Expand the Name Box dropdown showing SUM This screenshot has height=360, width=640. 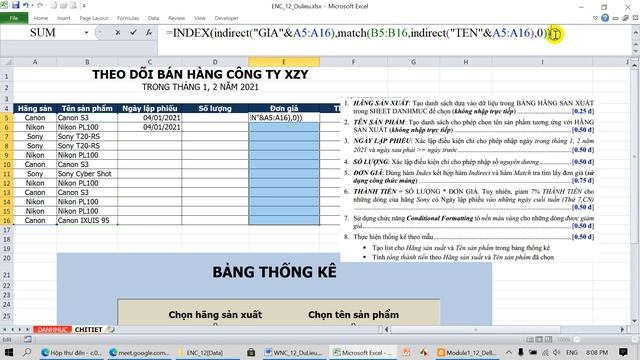click(86, 33)
